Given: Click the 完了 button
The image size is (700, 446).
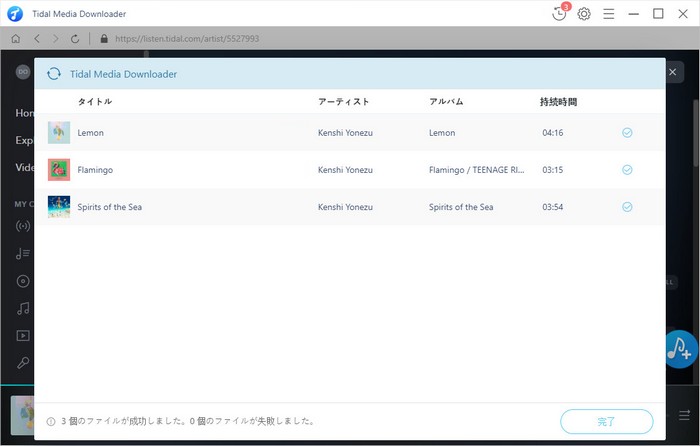Looking at the screenshot, I should (607, 421).
